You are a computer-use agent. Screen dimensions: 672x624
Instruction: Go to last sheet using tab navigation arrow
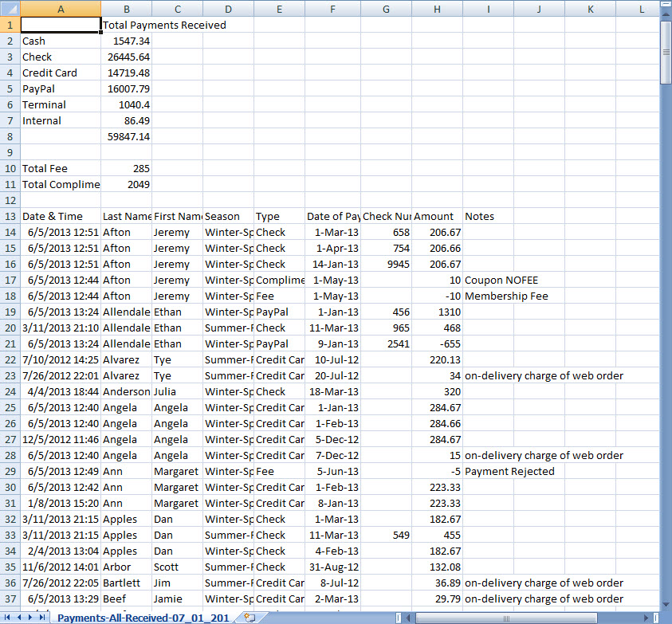tap(41, 618)
